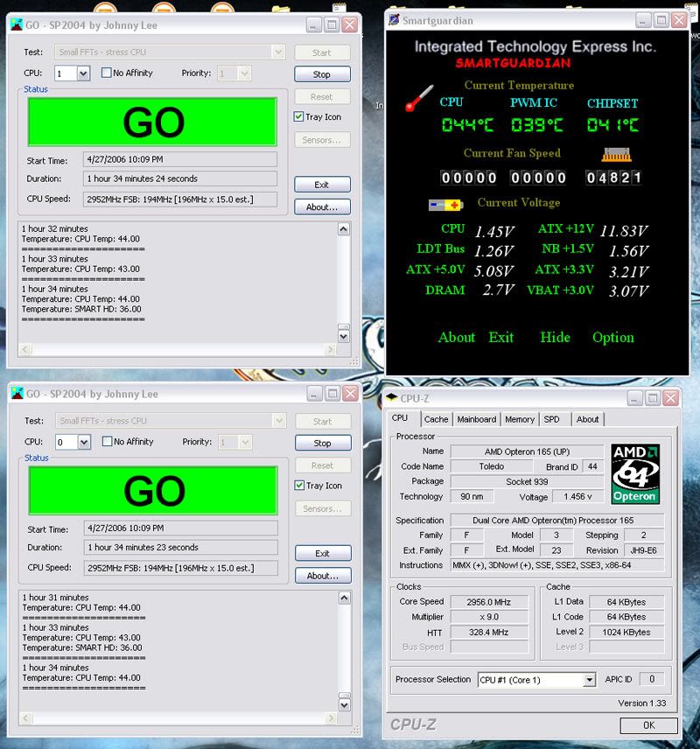Open CPU dropdown showing 0 in SP2004
Viewport: 700px width, 749px height.
[84, 443]
